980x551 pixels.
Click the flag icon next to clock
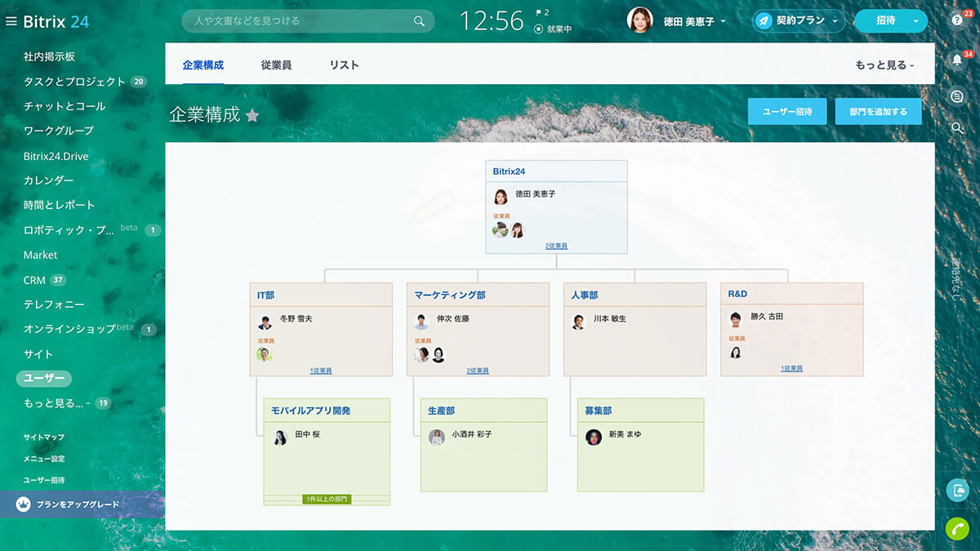coord(539,13)
